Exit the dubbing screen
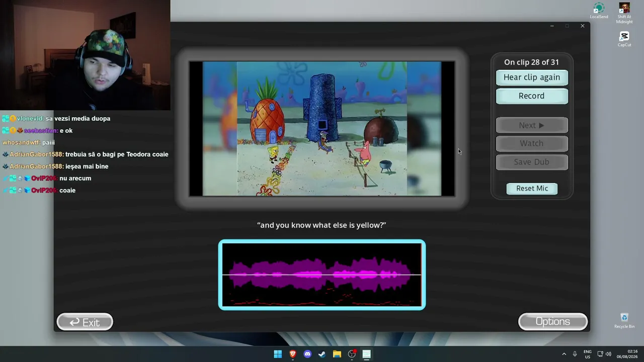644x362 pixels. pos(85,322)
